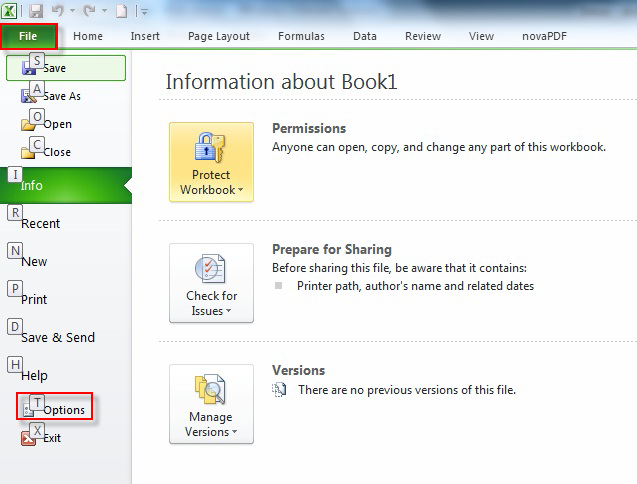Click 'Printer path, author's name and related dates' text
Image resolution: width=637 pixels, height=484 pixels.
415,286
